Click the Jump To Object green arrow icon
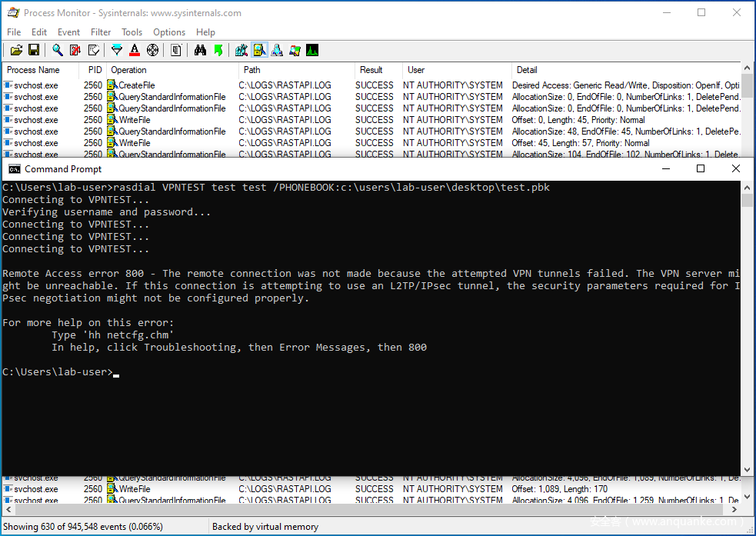 218,51
